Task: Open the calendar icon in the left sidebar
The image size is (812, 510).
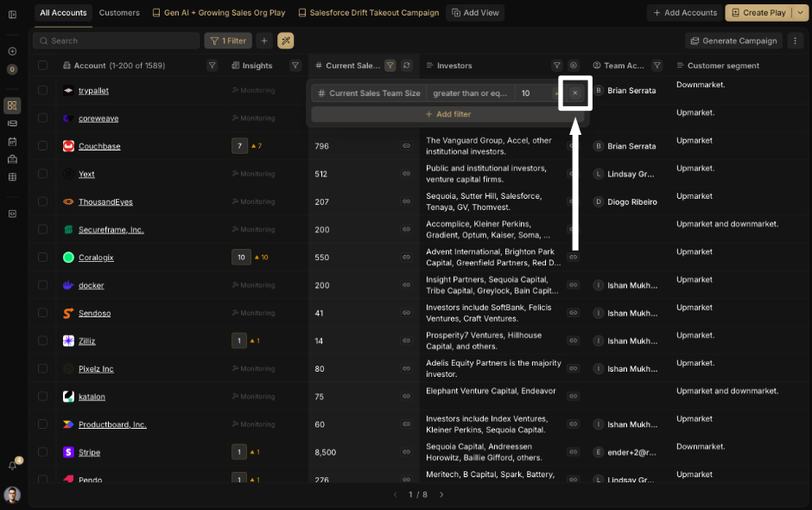Action: [x=12, y=141]
